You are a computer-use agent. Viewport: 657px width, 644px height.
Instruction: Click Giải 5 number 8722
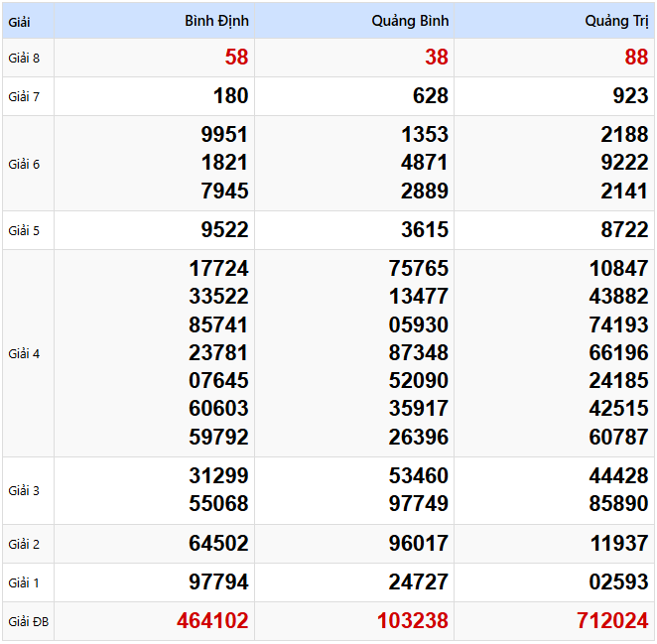point(623,230)
